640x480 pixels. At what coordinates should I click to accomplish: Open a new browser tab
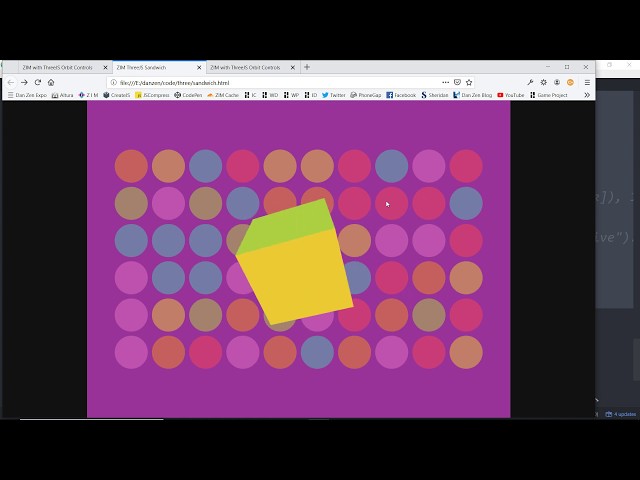[x=307, y=67]
